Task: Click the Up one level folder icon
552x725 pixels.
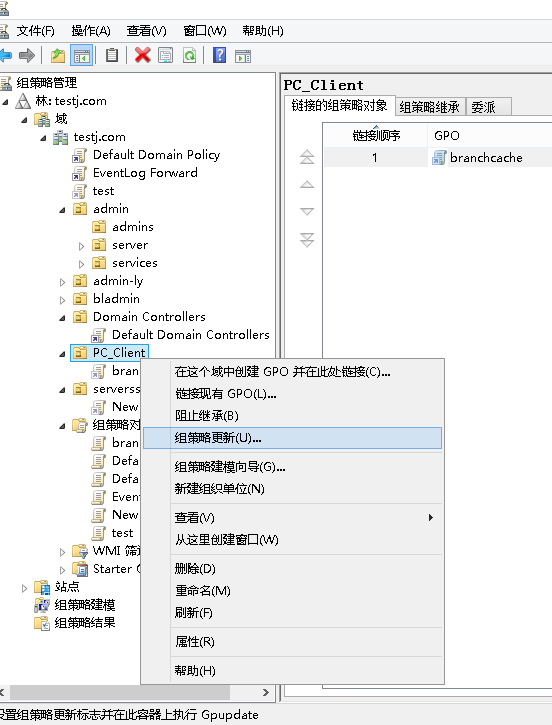Action: pyautogui.click(x=58, y=56)
